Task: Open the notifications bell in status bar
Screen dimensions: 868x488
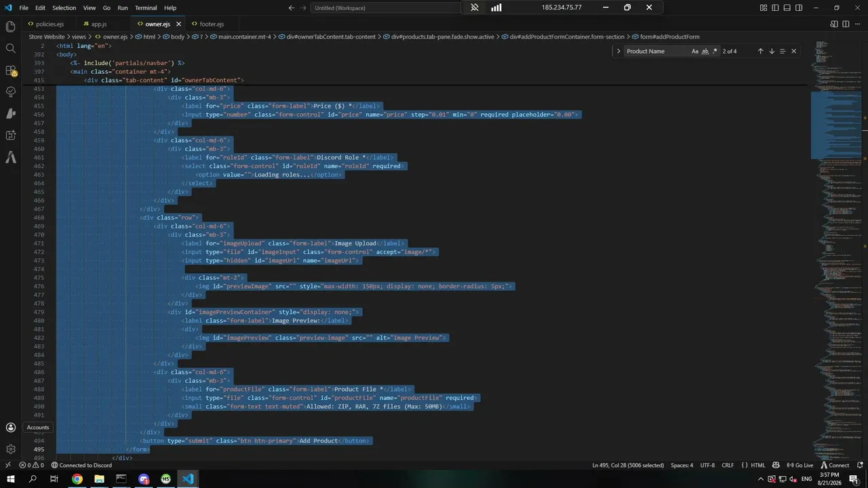Action: point(860,465)
